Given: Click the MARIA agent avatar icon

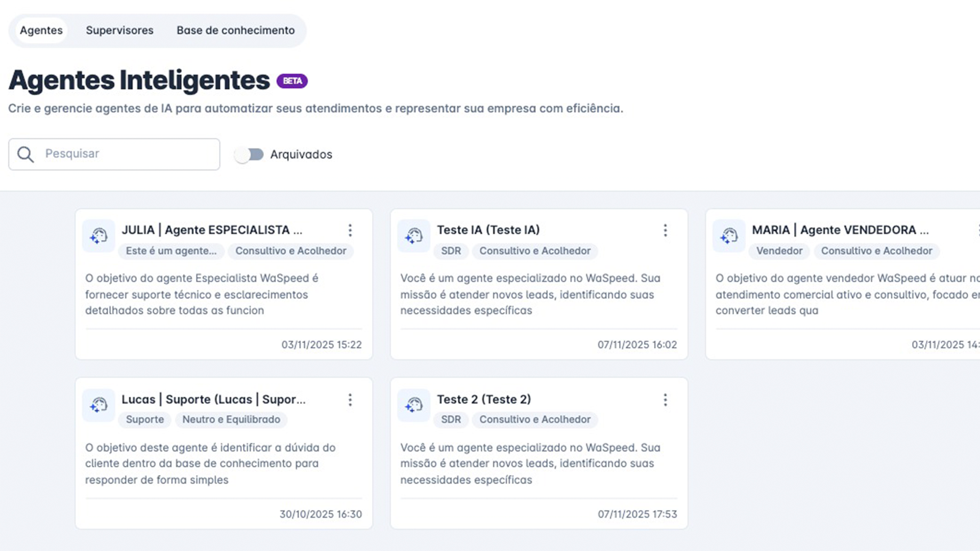Looking at the screenshot, I should point(729,236).
